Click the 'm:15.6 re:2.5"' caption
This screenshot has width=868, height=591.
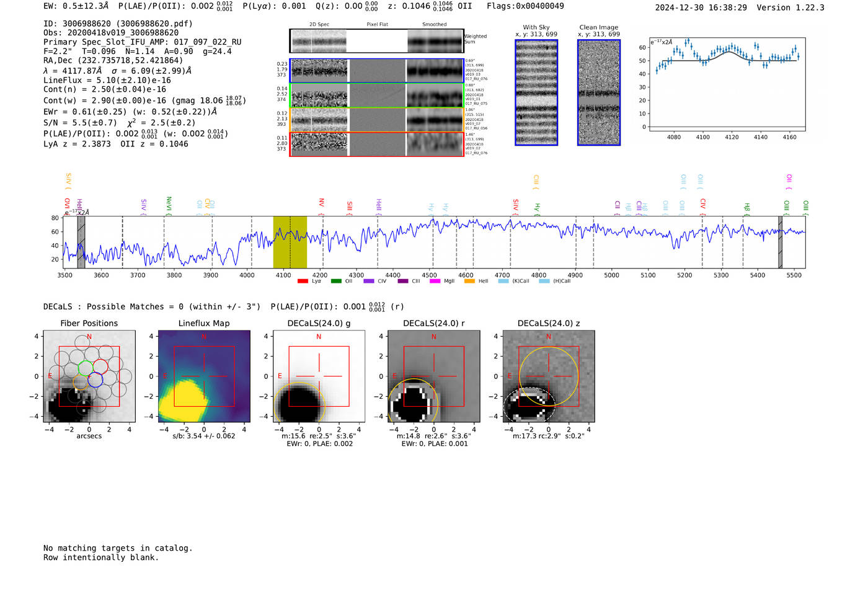click(x=319, y=436)
